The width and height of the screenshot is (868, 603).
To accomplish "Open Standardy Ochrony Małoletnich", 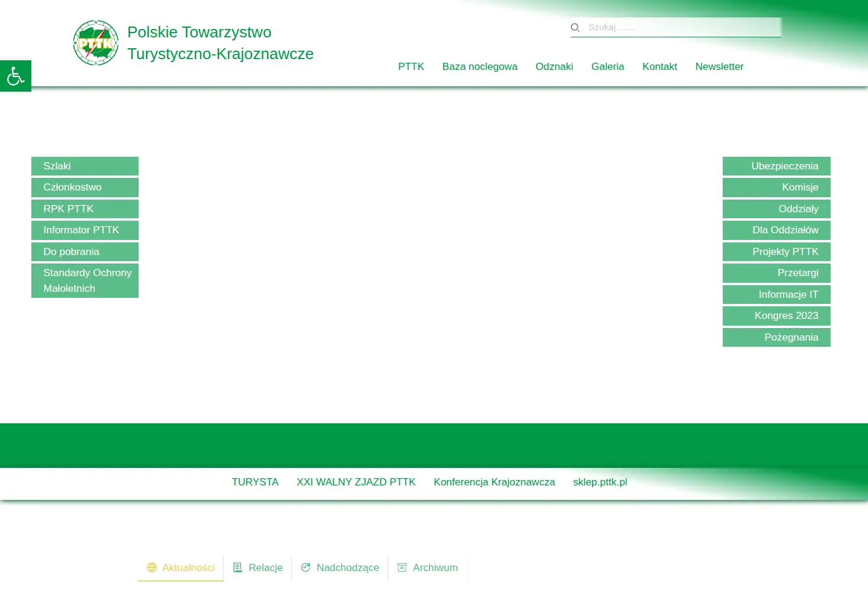I will coord(85,280).
